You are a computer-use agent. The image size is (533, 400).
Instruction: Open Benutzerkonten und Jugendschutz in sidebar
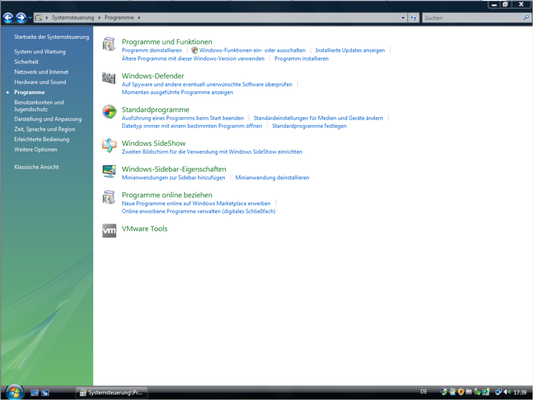click(x=39, y=106)
